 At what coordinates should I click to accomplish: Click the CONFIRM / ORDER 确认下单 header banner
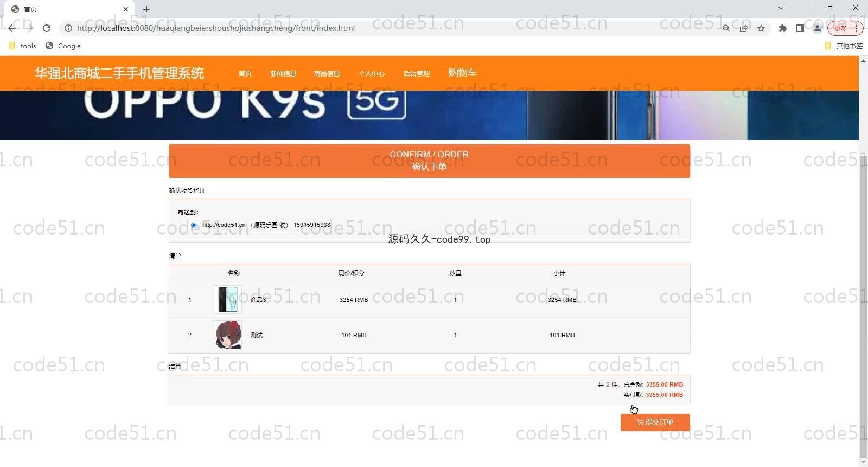pyautogui.click(x=429, y=161)
